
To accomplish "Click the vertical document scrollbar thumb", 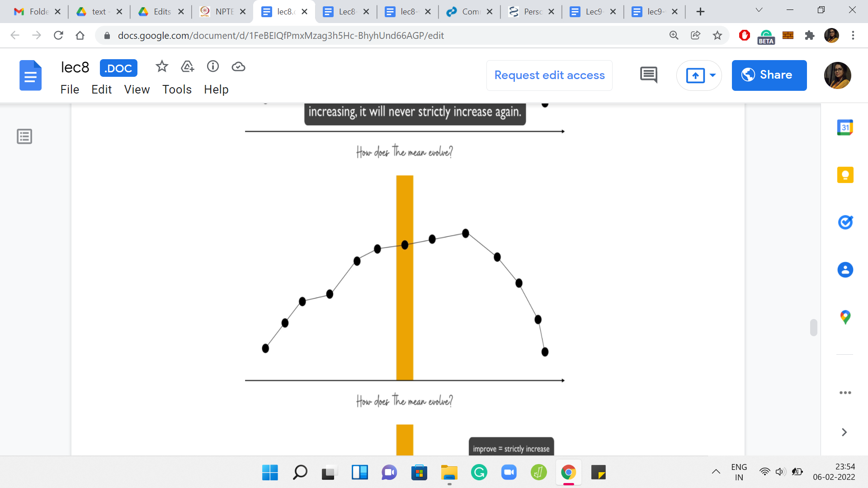I will coord(813,328).
